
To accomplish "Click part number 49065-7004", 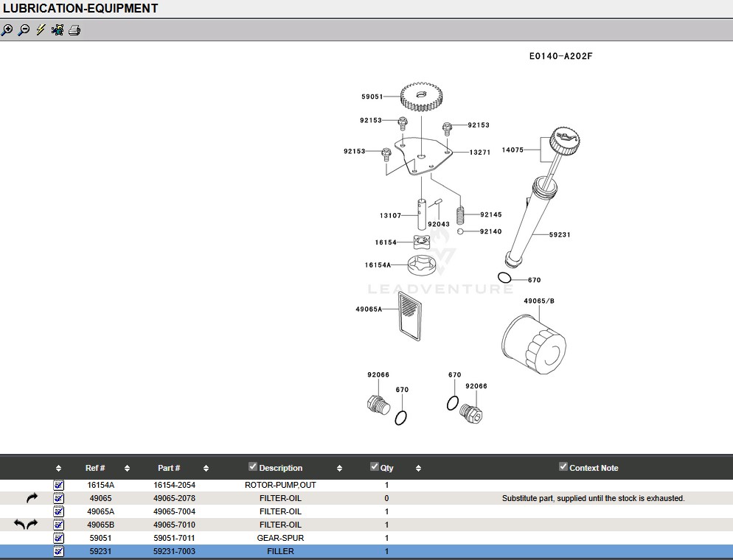I will pos(174,511).
